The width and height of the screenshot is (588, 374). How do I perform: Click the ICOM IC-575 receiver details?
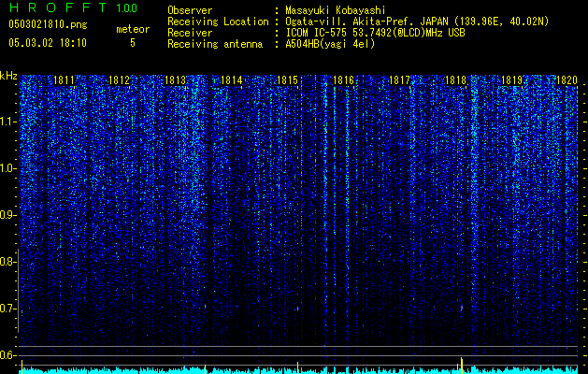tap(375, 33)
